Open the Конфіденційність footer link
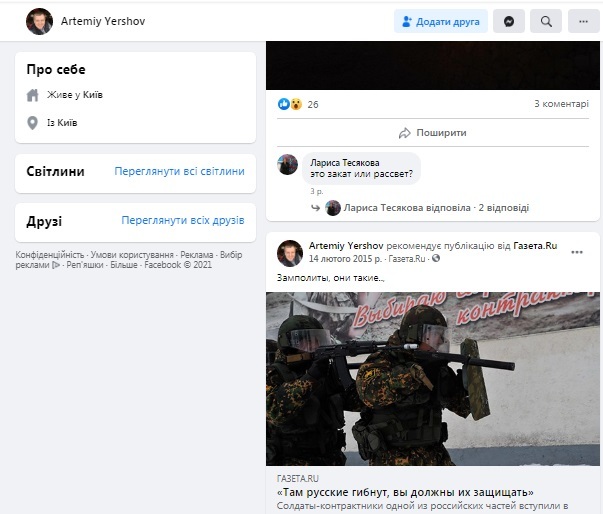This screenshot has height=514, width=603. click(x=50, y=255)
